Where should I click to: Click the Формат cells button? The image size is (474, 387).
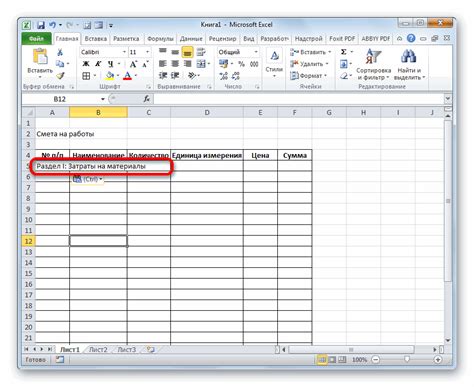click(x=308, y=76)
